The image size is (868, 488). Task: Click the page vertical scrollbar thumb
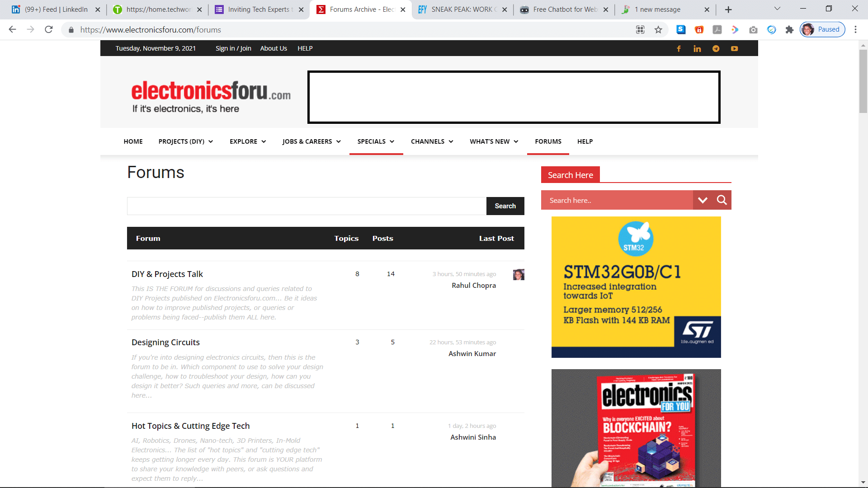click(863, 81)
